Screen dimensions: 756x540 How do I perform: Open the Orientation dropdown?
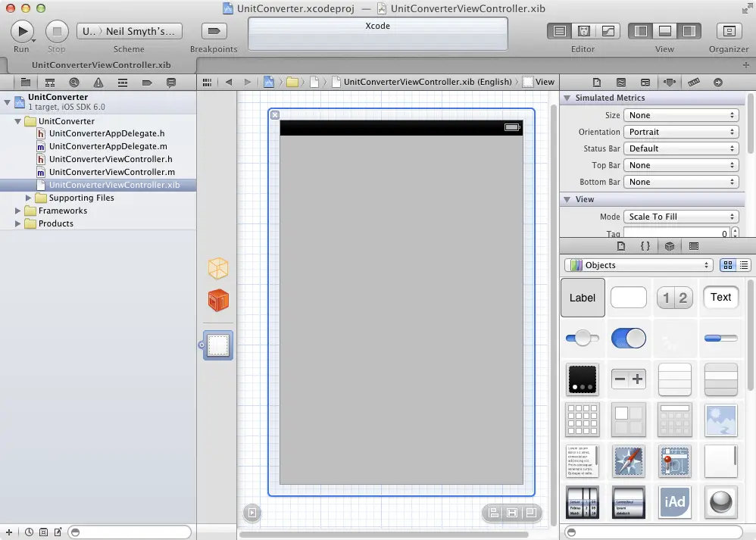(680, 132)
